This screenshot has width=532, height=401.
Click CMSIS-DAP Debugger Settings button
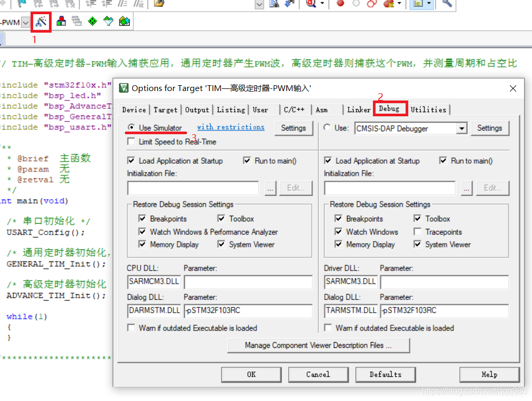point(489,128)
